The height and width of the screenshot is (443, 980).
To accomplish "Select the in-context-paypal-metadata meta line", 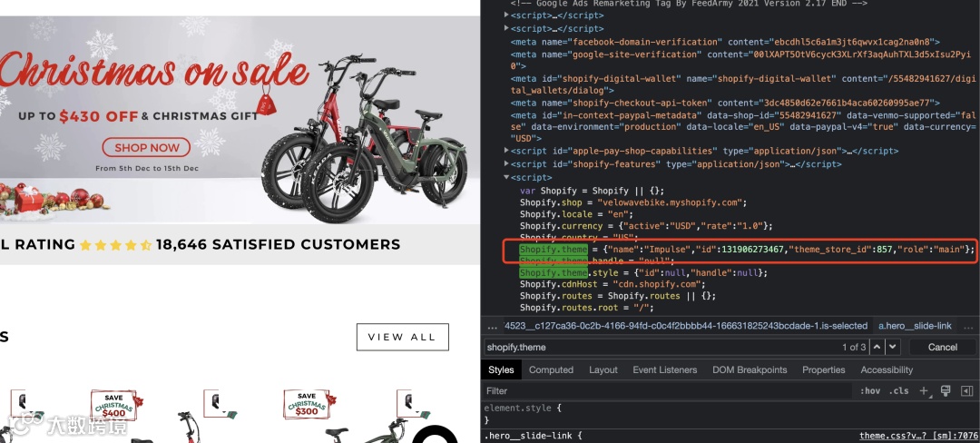I will [743, 127].
